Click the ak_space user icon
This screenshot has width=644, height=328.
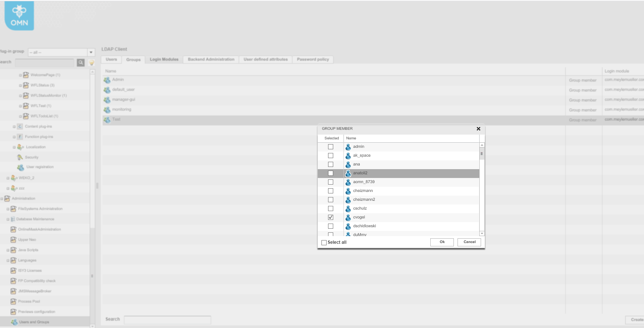(348, 156)
